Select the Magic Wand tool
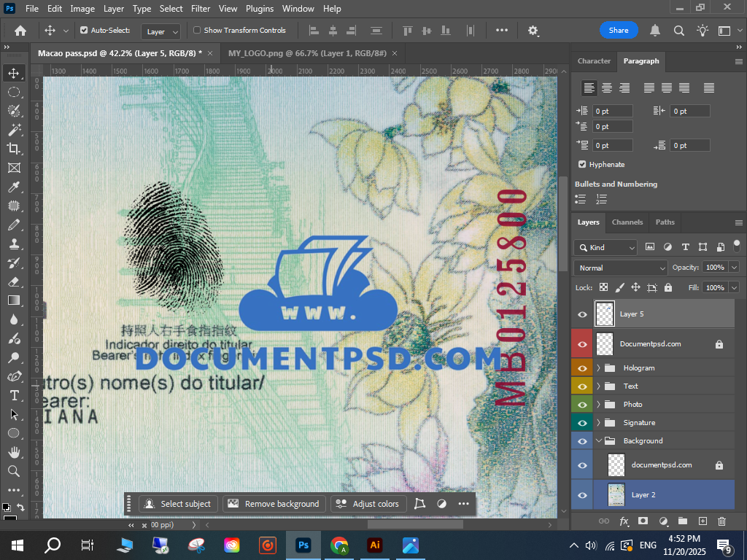Viewport: 747px width, 560px height. 14,130
